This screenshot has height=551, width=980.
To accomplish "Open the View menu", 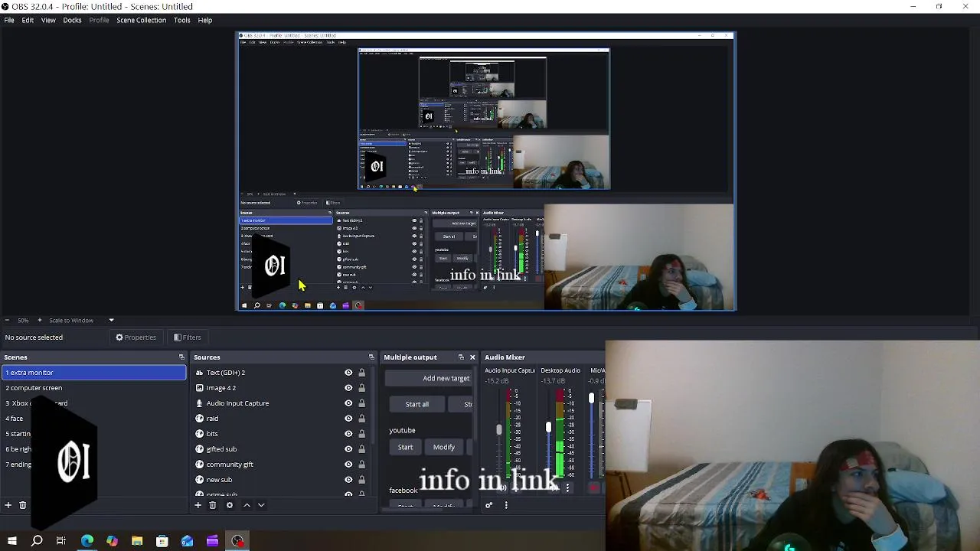I will pyautogui.click(x=48, y=20).
